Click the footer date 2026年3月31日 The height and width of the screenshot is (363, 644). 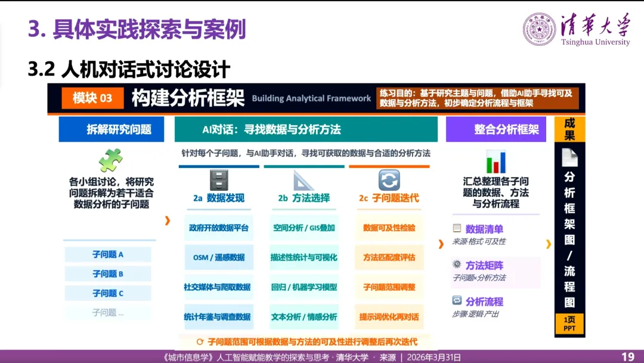[x=434, y=357]
